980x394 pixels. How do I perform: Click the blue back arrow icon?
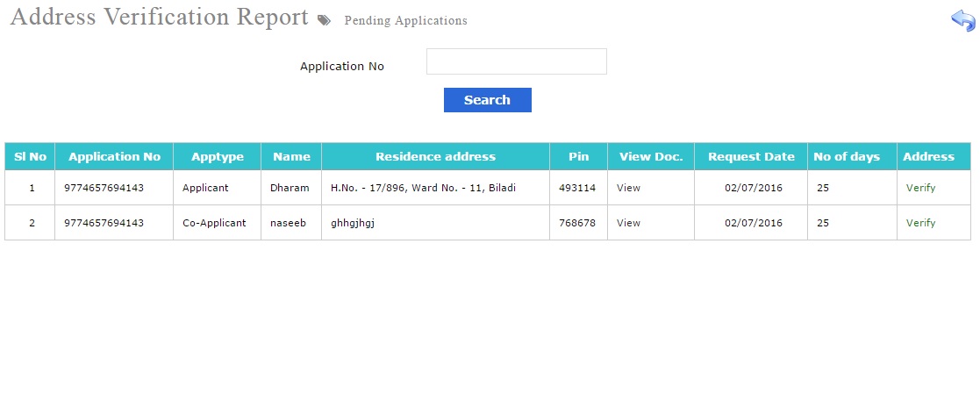[963, 20]
